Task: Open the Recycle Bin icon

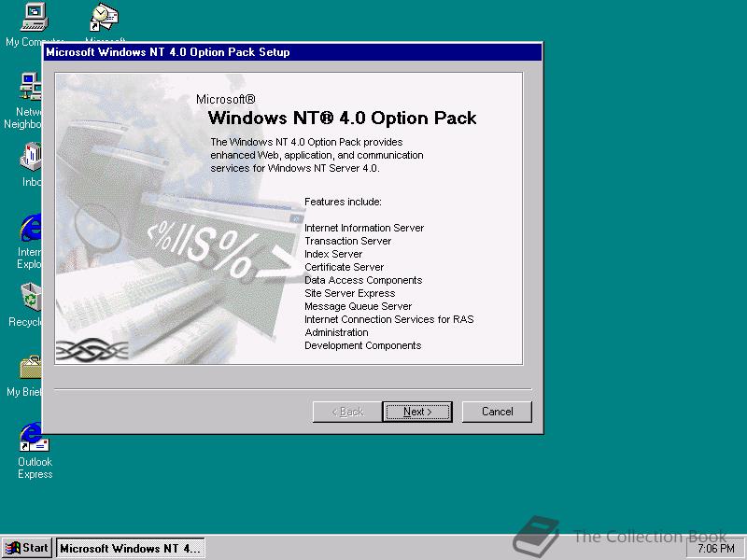Action: point(31,297)
